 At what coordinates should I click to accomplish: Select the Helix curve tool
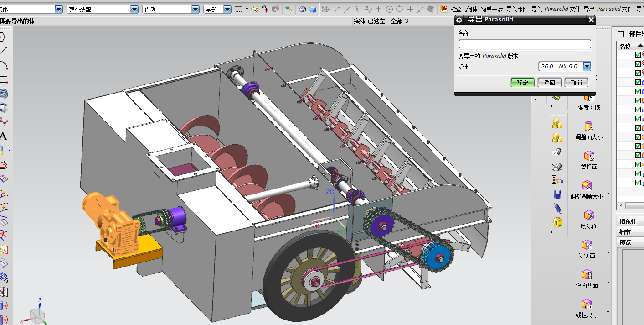[x=3, y=94]
